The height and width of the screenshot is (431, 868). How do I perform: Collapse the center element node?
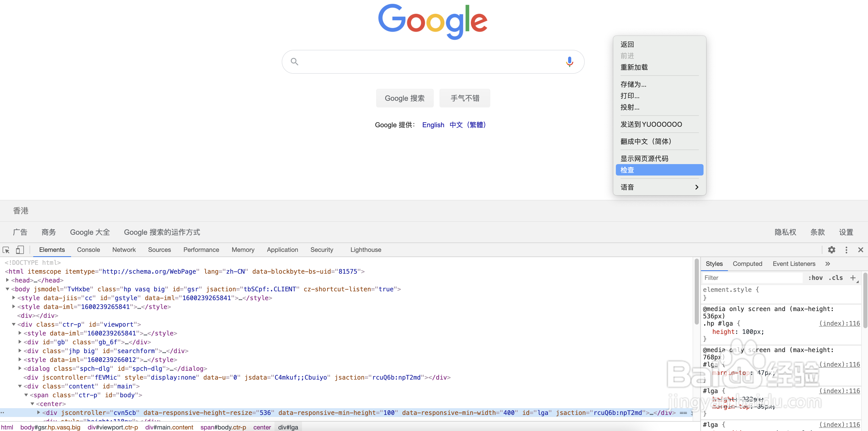pyautogui.click(x=32, y=404)
